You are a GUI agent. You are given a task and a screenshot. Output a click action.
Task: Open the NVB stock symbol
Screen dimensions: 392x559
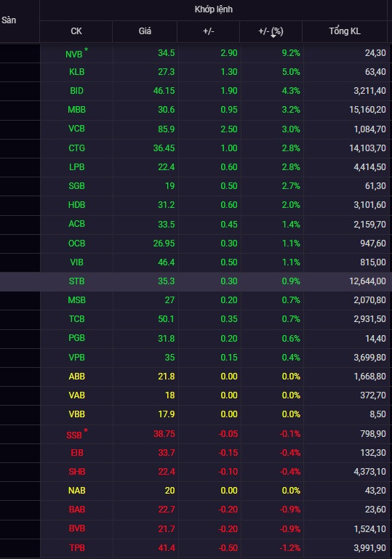click(74, 54)
